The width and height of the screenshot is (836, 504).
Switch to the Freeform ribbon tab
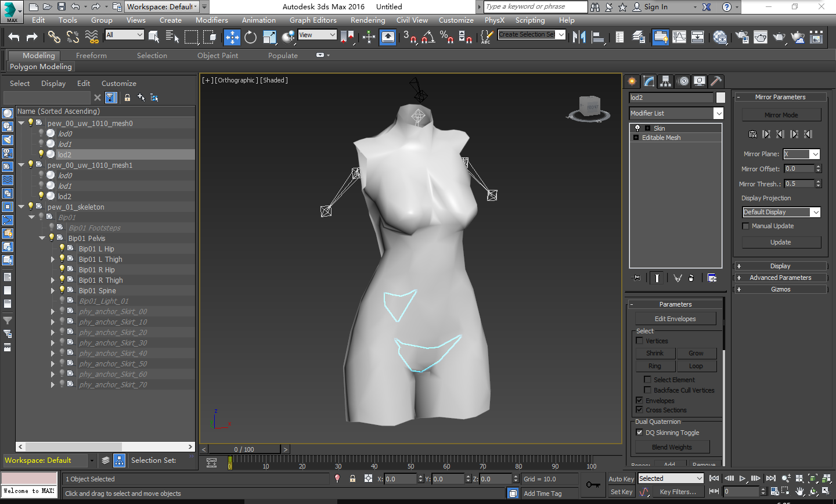click(x=91, y=56)
